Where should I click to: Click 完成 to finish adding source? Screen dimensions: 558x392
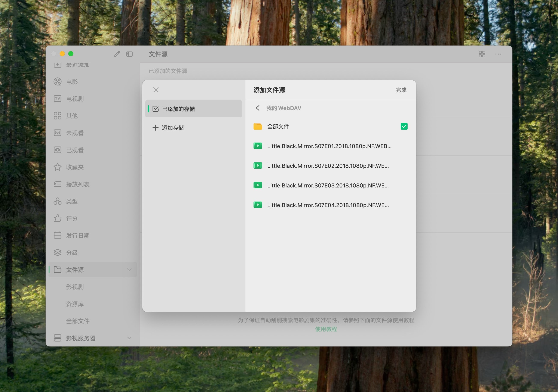tap(401, 90)
